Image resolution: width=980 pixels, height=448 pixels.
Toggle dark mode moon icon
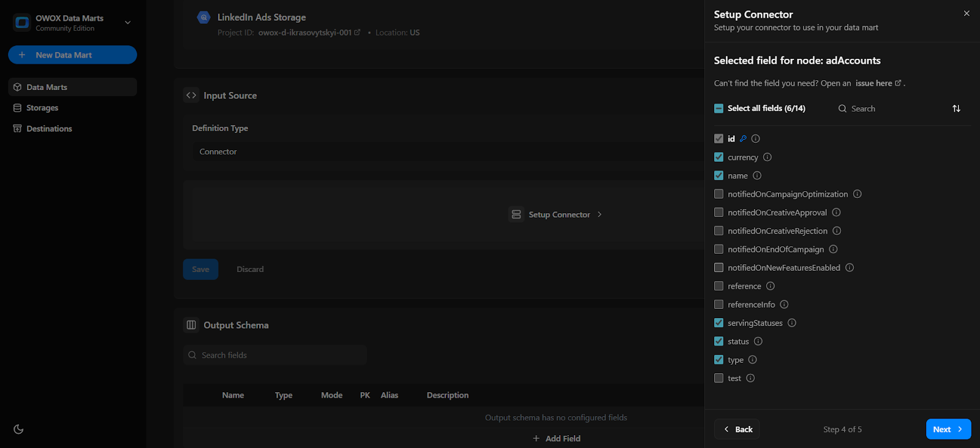(18, 429)
